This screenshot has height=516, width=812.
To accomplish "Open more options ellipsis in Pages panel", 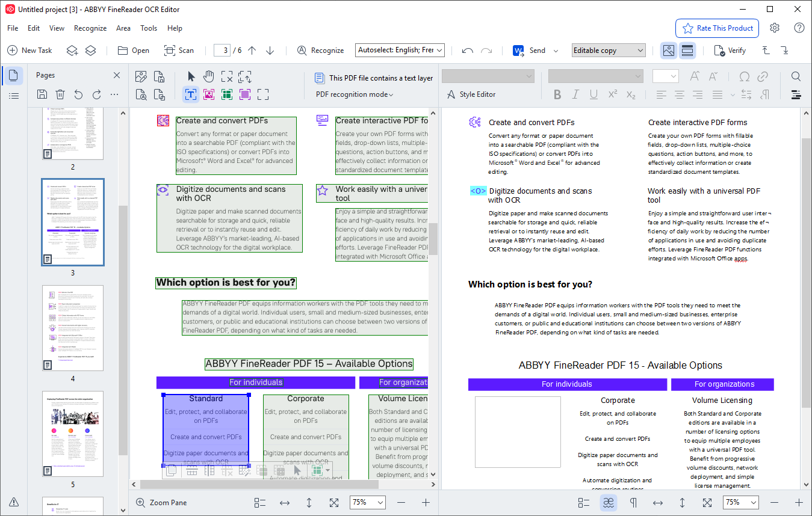I will click(115, 94).
